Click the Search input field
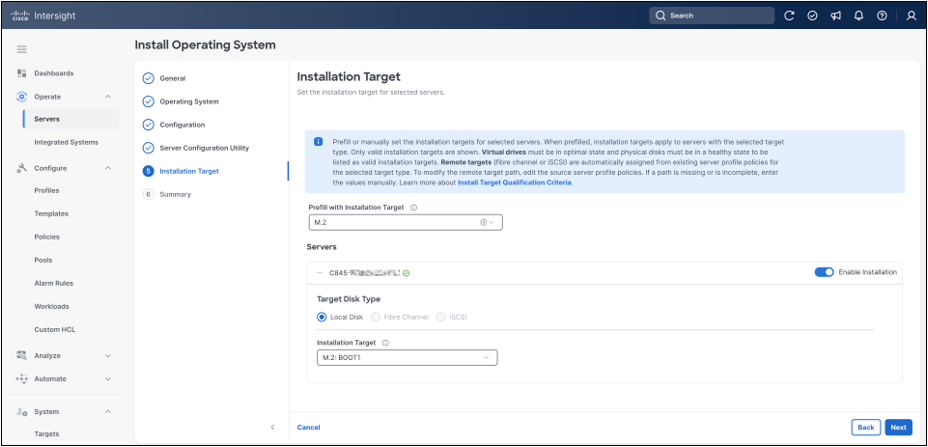The height and width of the screenshot is (447, 928). pyautogui.click(x=711, y=16)
